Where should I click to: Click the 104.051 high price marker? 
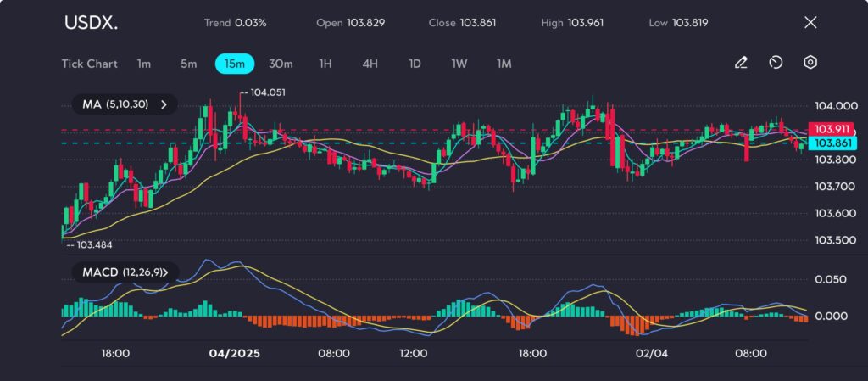pyautogui.click(x=264, y=92)
